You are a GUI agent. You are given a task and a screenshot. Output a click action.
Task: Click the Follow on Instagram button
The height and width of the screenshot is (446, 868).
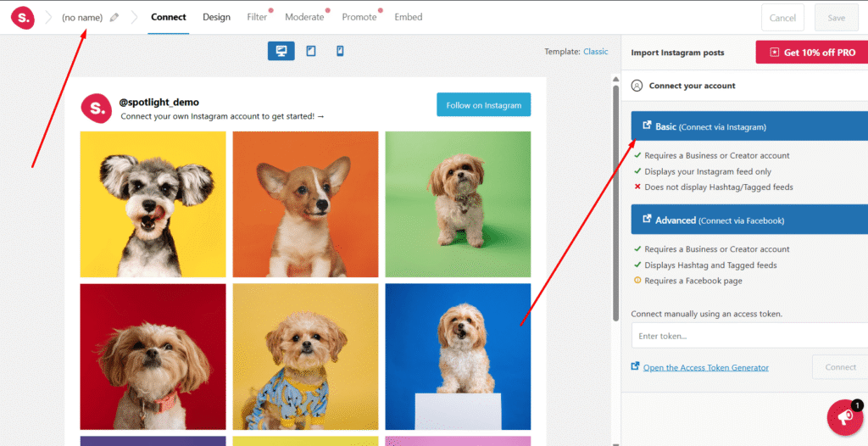click(x=484, y=104)
